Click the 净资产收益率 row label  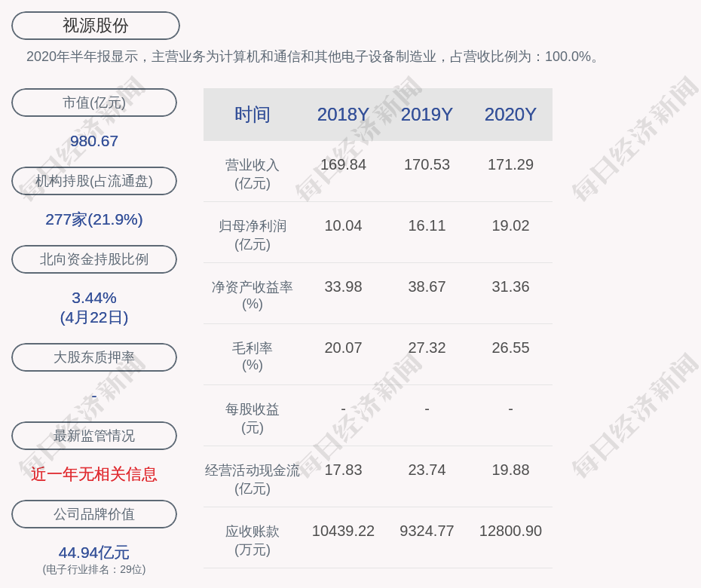pyautogui.click(x=253, y=296)
